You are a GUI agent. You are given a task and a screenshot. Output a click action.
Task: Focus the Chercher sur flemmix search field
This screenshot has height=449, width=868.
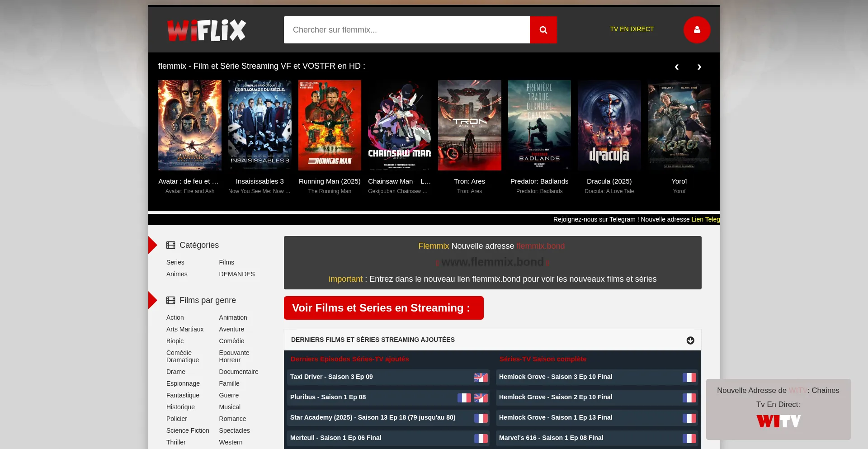407,30
